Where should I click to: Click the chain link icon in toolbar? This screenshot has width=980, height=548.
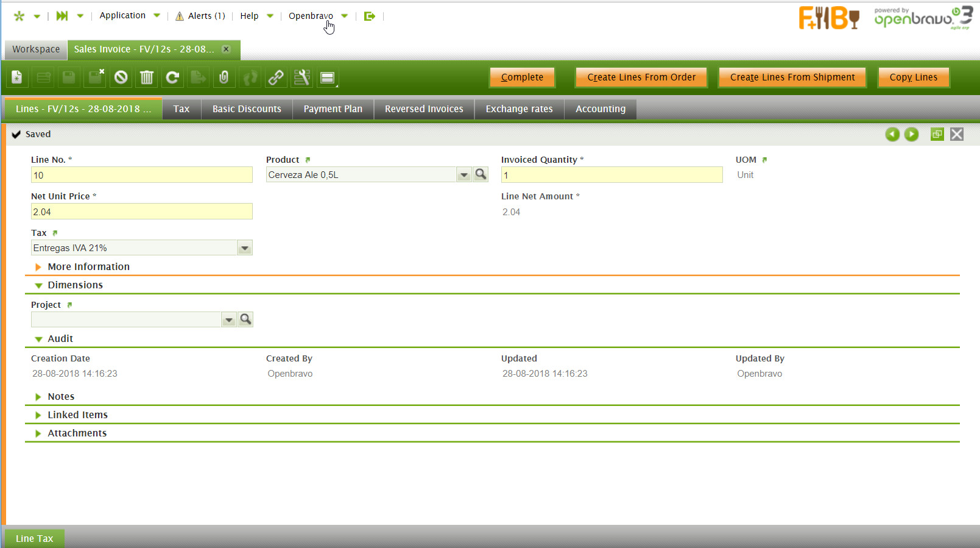point(276,77)
